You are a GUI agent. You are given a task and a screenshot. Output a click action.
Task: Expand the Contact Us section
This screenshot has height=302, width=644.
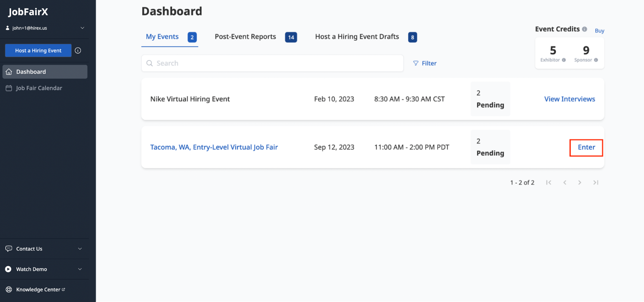80,249
